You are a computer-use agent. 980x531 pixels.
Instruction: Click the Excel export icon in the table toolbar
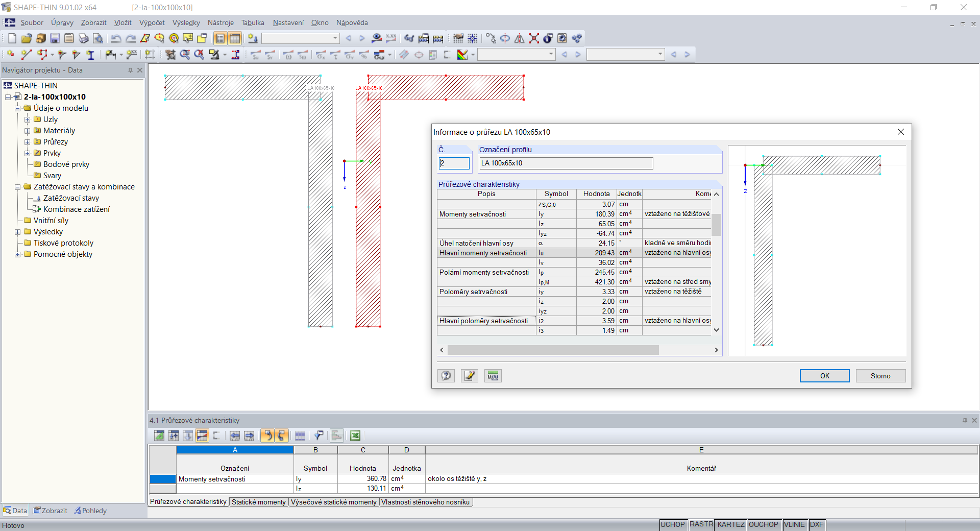pyautogui.click(x=355, y=436)
